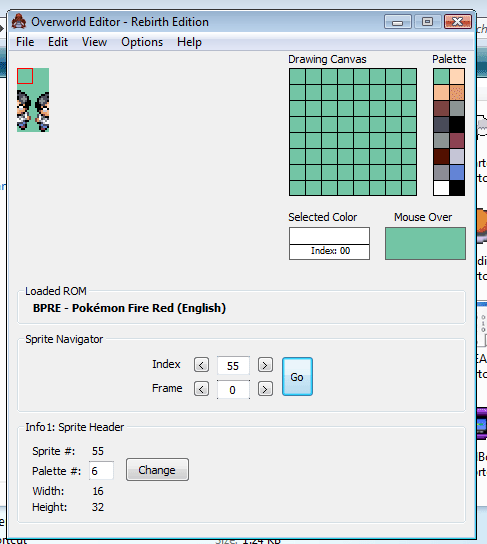Pick the white palette swatch
487x544 pixels.
tap(441, 188)
